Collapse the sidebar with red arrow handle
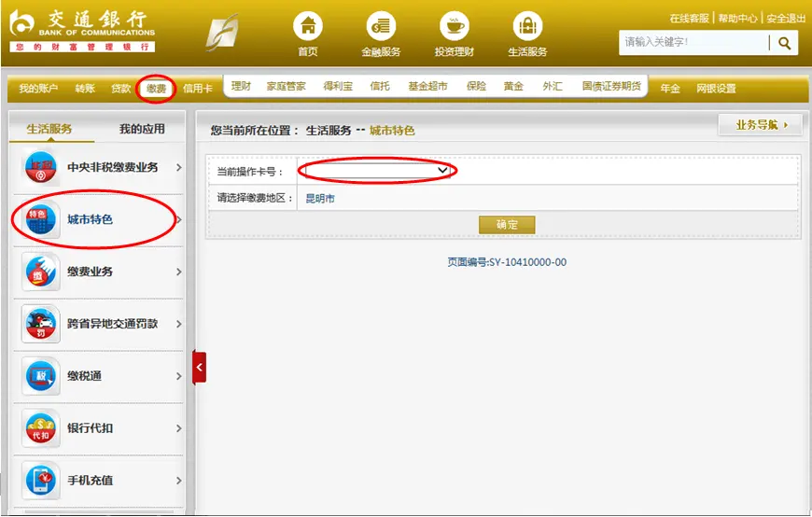812x517 pixels. [200, 368]
